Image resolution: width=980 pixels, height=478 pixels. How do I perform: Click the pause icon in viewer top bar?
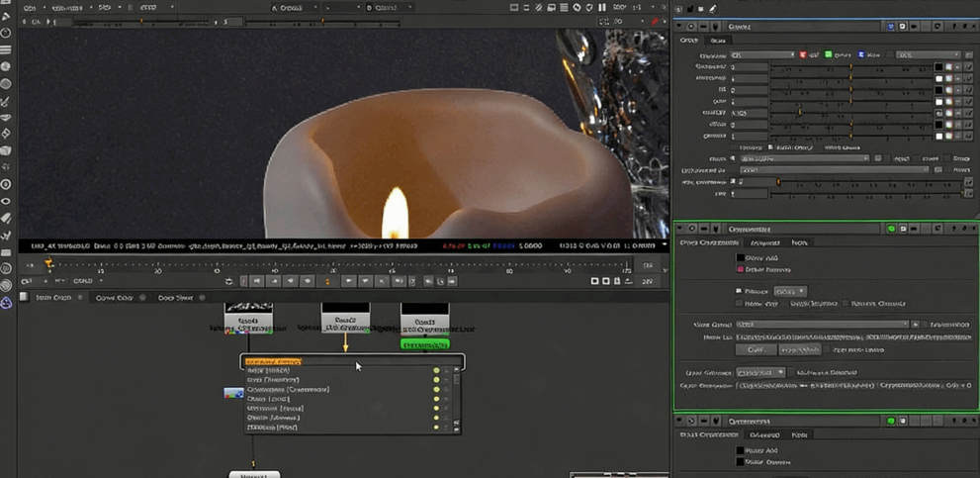601,7
